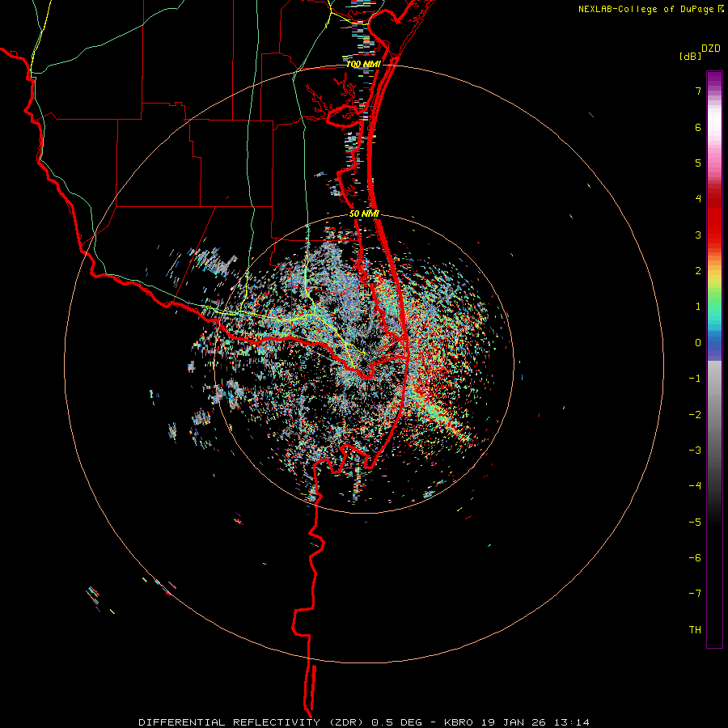Click the -6 value on color legend
Screen dimensions: 728x728
coord(695,558)
